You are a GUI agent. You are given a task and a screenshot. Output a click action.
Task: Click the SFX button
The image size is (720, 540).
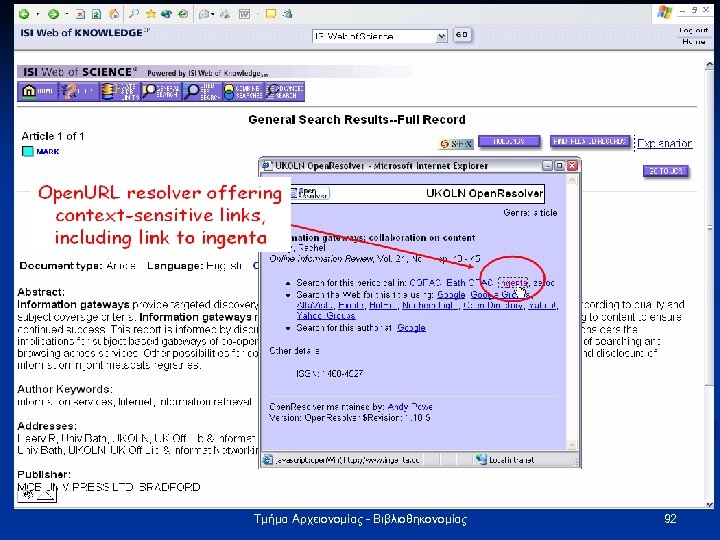pyautogui.click(x=456, y=144)
